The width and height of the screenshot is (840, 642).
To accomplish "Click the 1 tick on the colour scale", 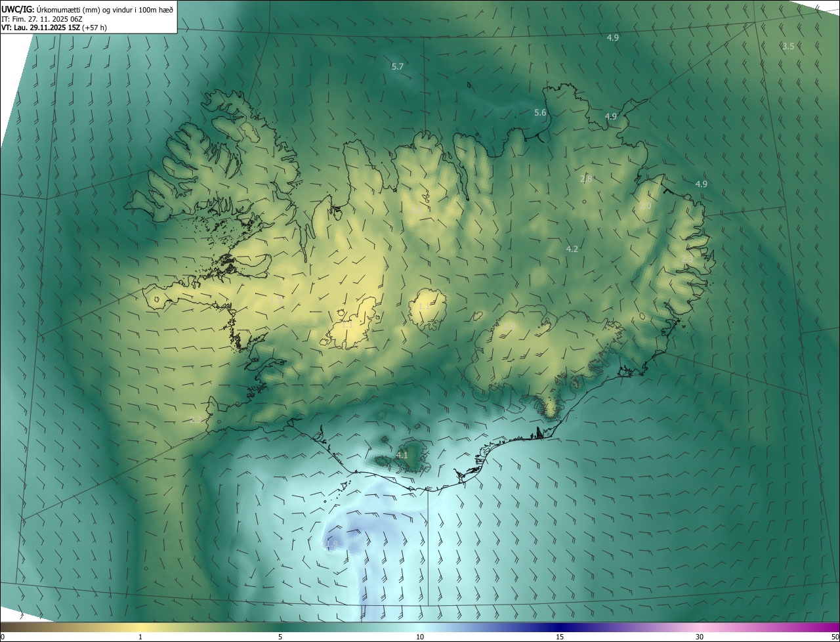I will pyautogui.click(x=140, y=637).
